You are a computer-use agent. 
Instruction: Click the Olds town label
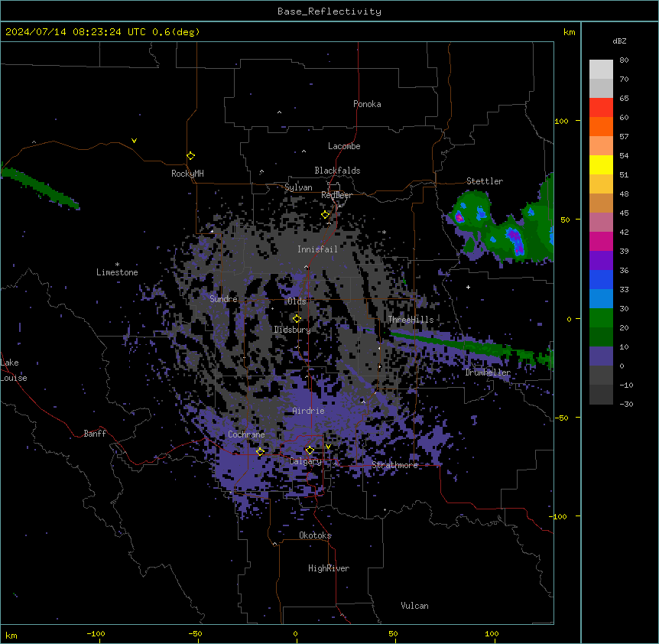(x=297, y=301)
